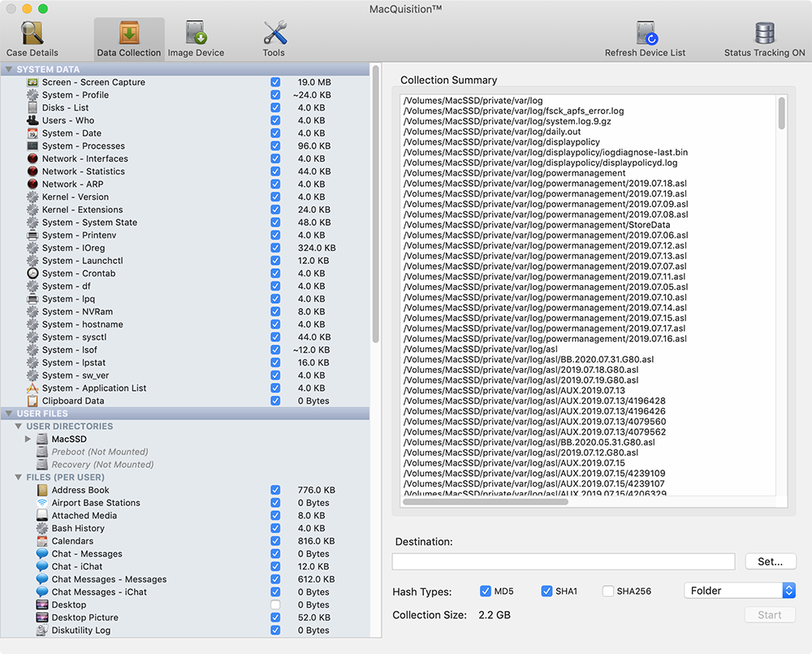Select Preboot (Not Mounted) entry
The height and width of the screenshot is (654, 812).
(99, 452)
